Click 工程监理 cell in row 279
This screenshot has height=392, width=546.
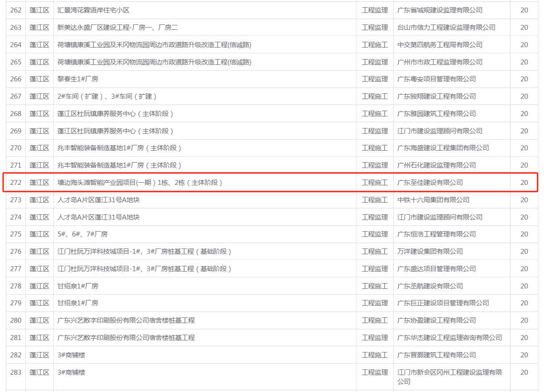pos(375,303)
